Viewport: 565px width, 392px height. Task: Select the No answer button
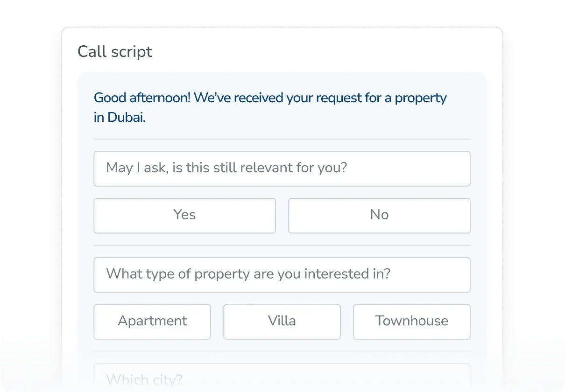[x=379, y=215]
